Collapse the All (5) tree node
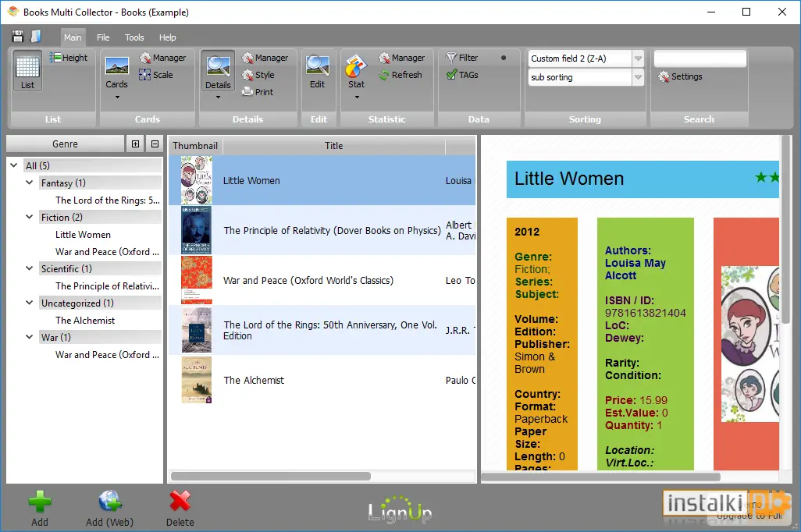Image resolution: width=801 pixels, height=532 pixels. pos(14,165)
